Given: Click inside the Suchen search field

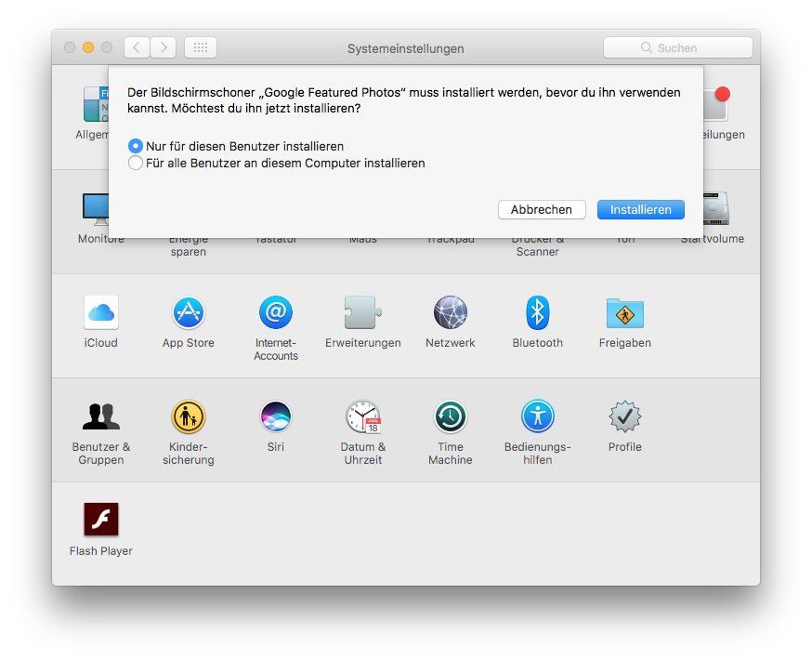Looking at the screenshot, I should (677, 47).
